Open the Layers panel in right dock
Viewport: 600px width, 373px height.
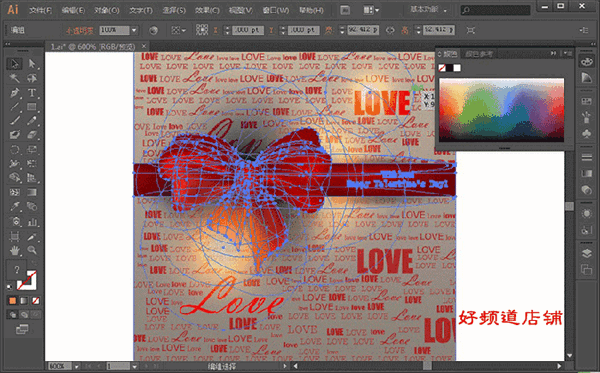pyautogui.click(x=586, y=253)
